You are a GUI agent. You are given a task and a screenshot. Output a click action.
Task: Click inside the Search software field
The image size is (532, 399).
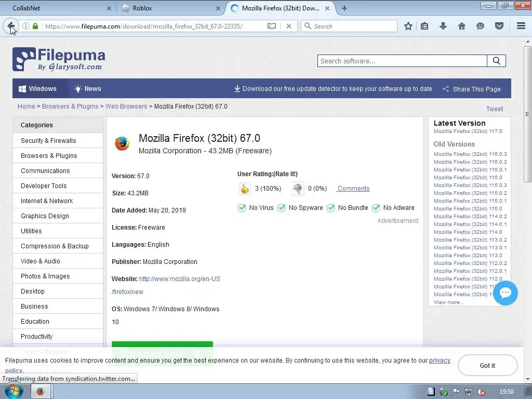point(403,61)
